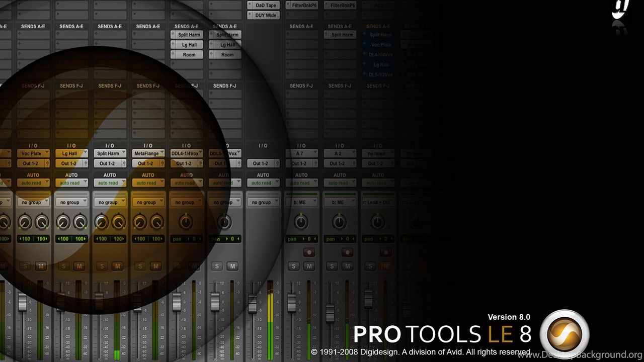The image size is (644, 362).
Task: Open automation mode dropdown on Split Harm channel
Action: click(110, 183)
